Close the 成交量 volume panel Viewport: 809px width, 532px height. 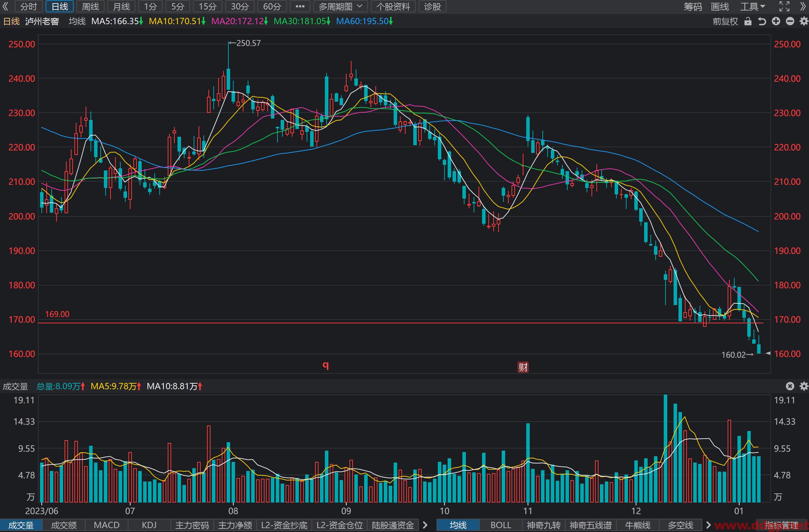point(790,386)
